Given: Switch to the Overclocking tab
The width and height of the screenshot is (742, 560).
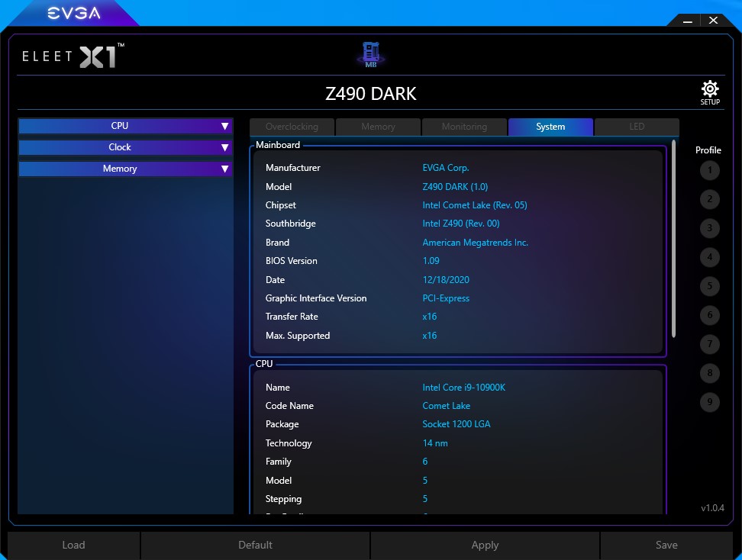Looking at the screenshot, I should click(x=292, y=127).
